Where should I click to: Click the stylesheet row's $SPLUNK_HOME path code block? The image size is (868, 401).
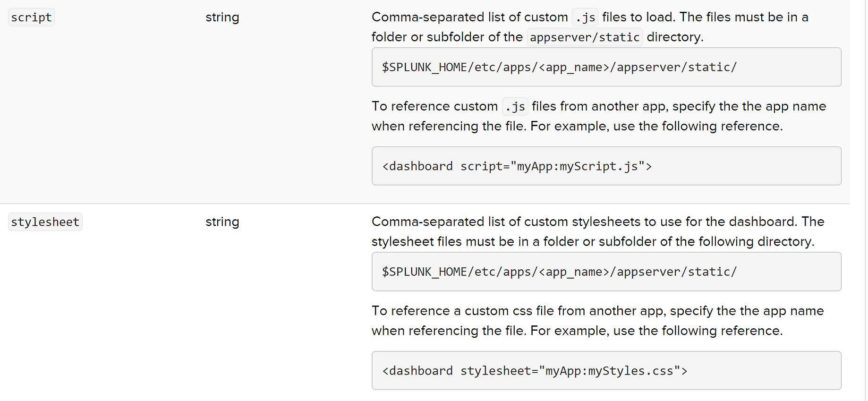coord(606,272)
